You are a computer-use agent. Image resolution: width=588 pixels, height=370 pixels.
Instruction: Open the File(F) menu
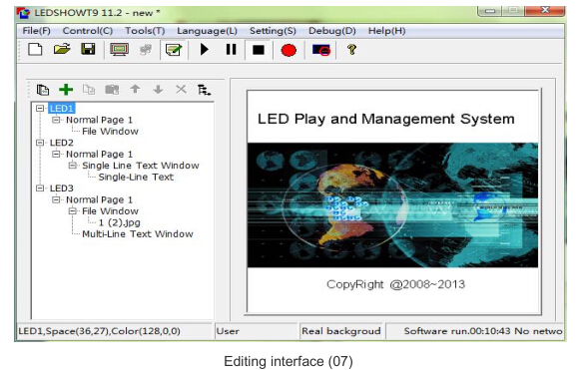[36, 31]
